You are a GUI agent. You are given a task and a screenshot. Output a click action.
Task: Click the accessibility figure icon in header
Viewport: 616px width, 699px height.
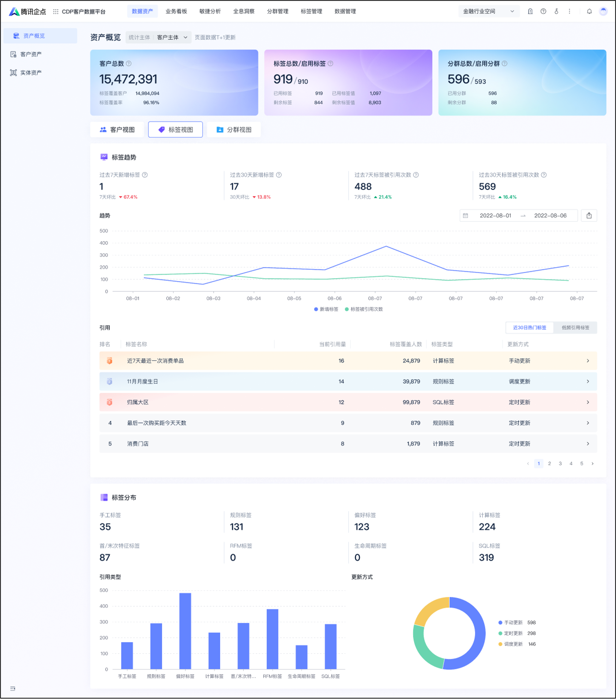tap(556, 11)
